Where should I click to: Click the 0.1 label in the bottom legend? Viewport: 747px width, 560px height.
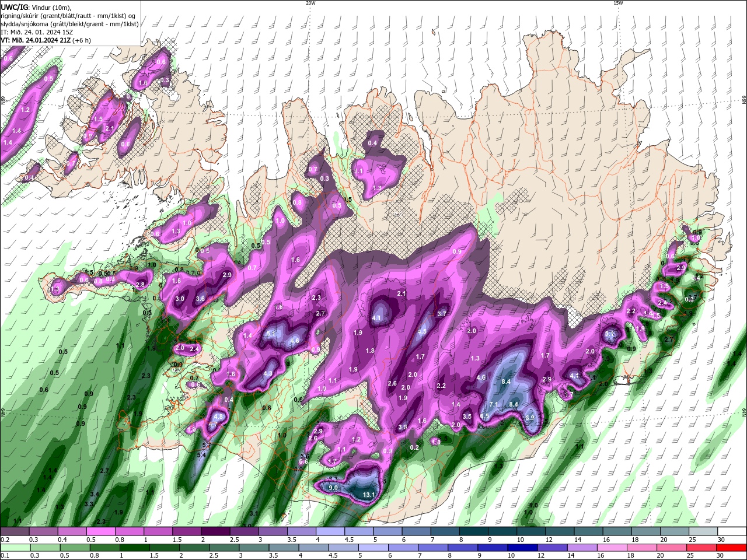tap(5, 556)
